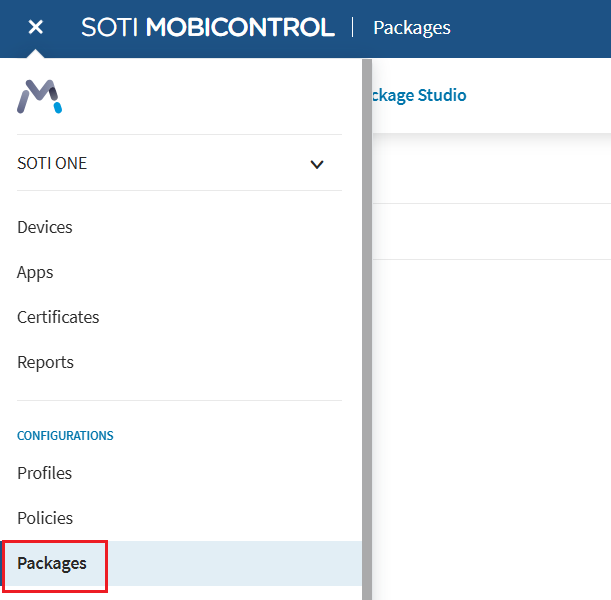This screenshot has height=600, width=611.
Task: Click the M logo icon in sidebar
Action: [x=40, y=97]
